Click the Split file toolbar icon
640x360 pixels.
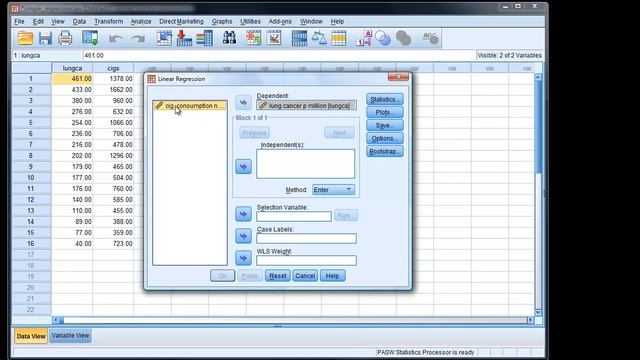(x=299, y=38)
